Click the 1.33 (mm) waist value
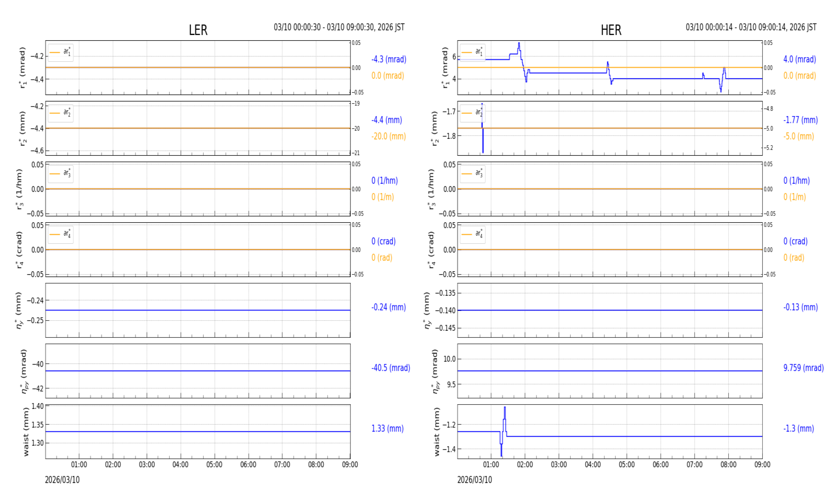 (x=387, y=429)
